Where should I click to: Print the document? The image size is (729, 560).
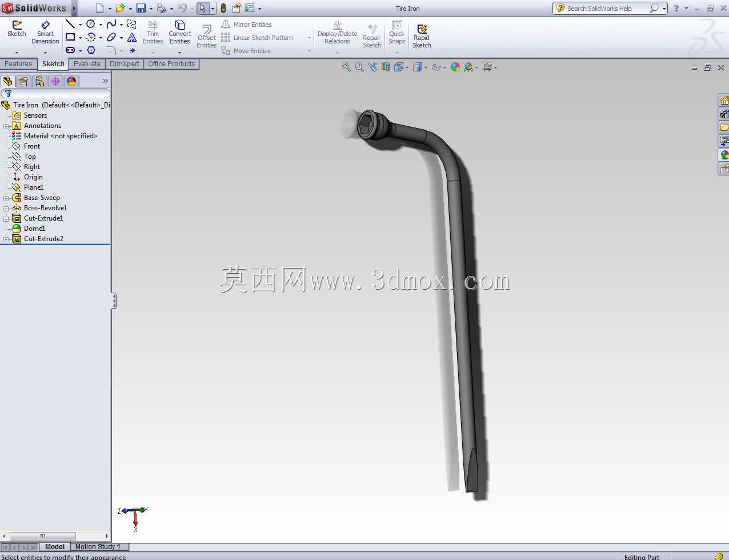click(x=161, y=8)
